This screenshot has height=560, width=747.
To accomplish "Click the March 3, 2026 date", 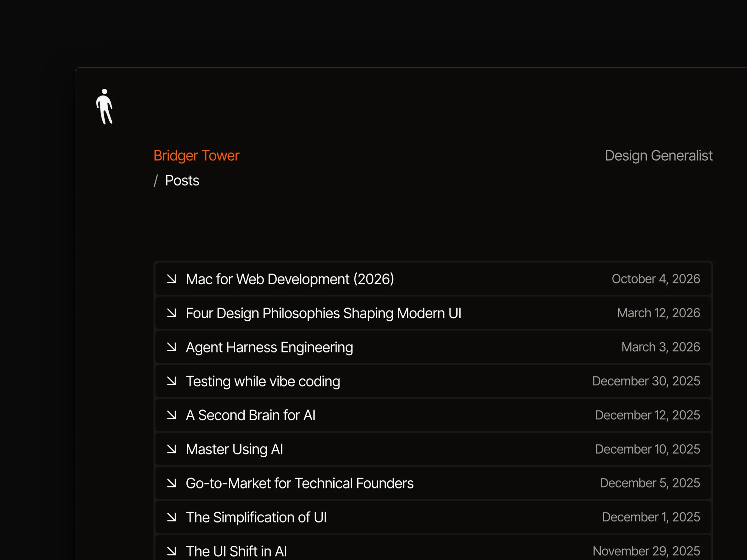I will point(660,347).
